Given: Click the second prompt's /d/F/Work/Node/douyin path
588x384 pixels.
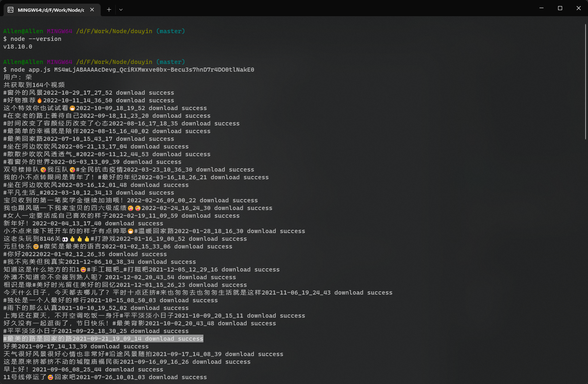Looking at the screenshot, I should (114, 62).
